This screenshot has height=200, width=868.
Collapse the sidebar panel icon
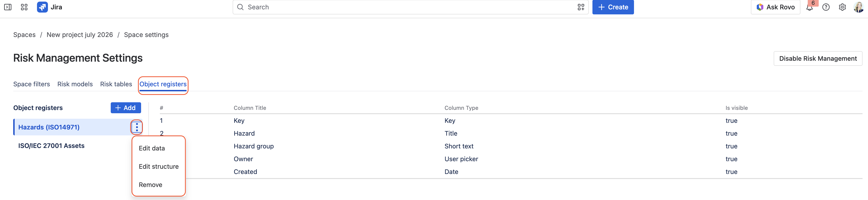[x=7, y=7]
